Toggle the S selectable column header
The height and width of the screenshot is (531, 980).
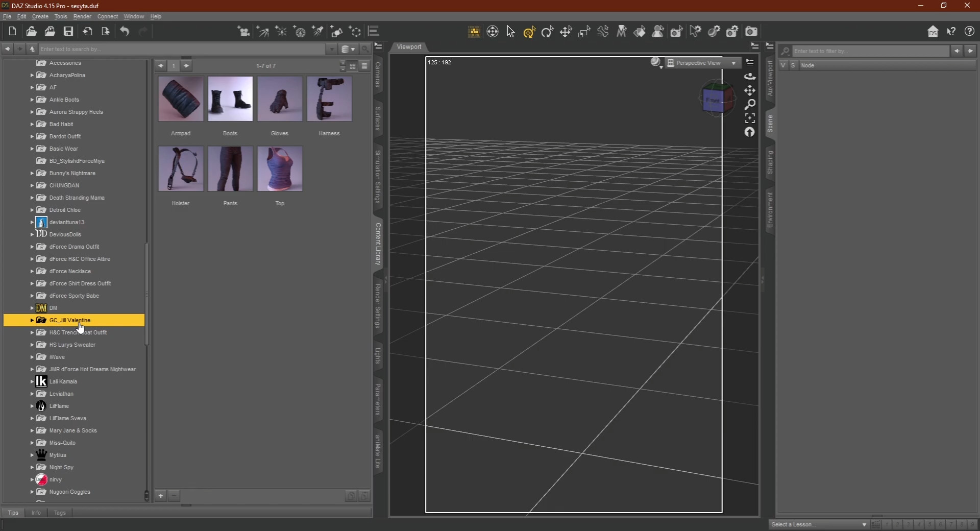coord(793,65)
